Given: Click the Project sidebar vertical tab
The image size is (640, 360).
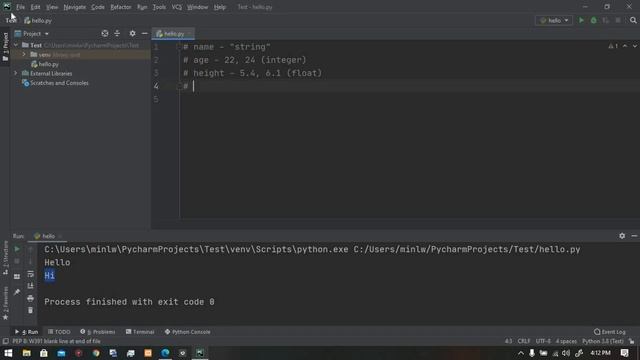Looking at the screenshot, I should point(5,47).
